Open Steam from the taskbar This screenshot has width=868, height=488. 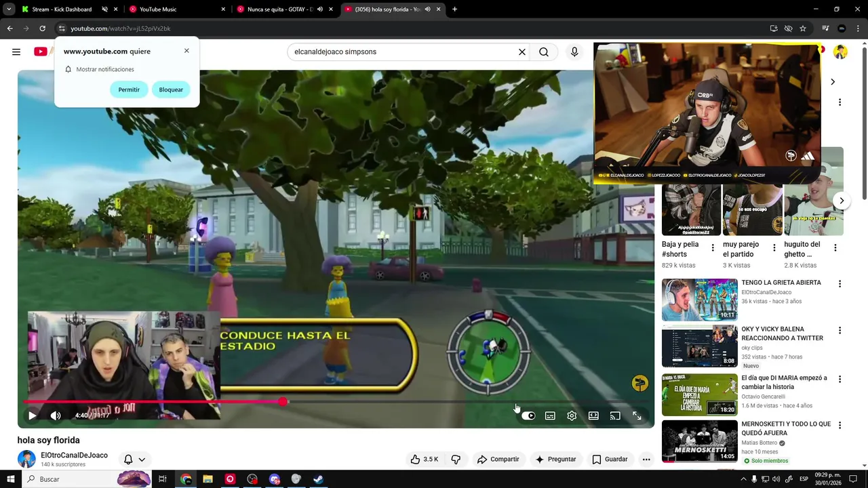[318, 479]
